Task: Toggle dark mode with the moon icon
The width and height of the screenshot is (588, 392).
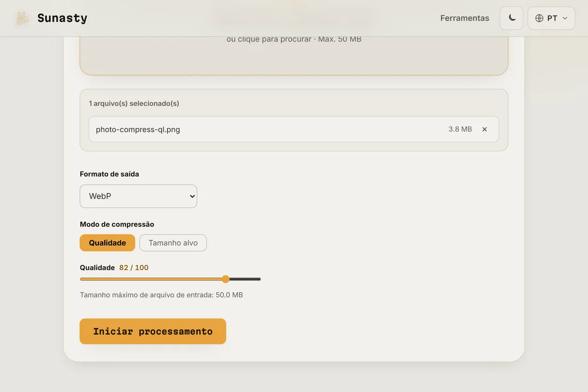Action: [x=512, y=18]
